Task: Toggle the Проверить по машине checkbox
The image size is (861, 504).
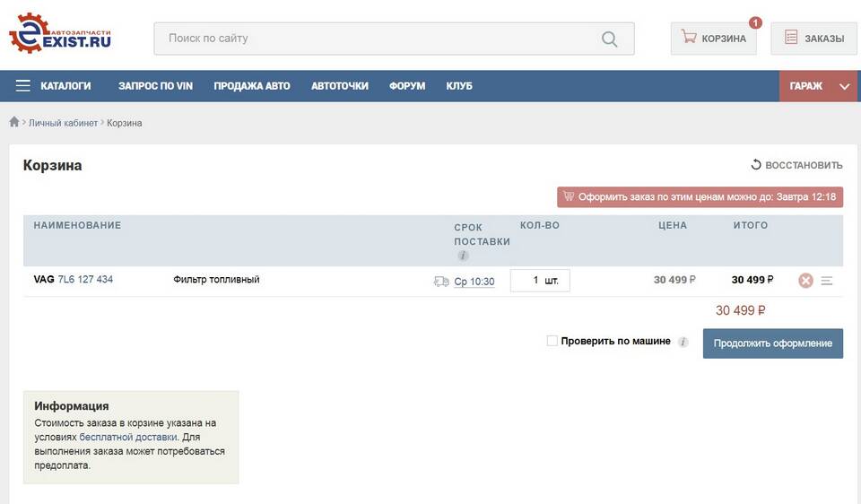Action: click(552, 341)
